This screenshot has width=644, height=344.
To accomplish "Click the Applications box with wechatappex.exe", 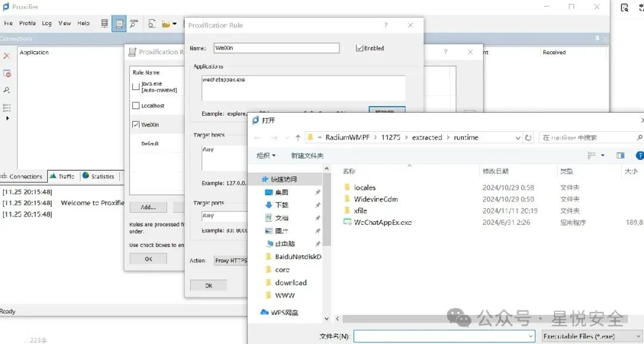I will pyautogui.click(x=304, y=88).
